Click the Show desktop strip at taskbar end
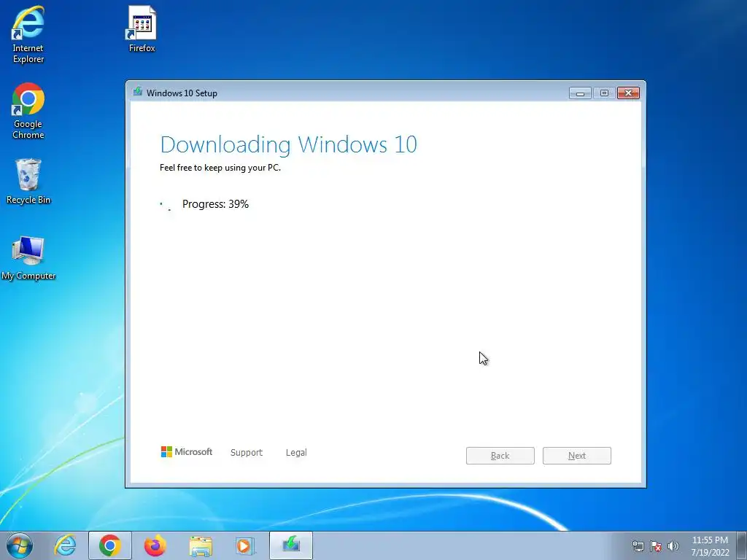This screenshot has width=747, height=560. [742, 545]
